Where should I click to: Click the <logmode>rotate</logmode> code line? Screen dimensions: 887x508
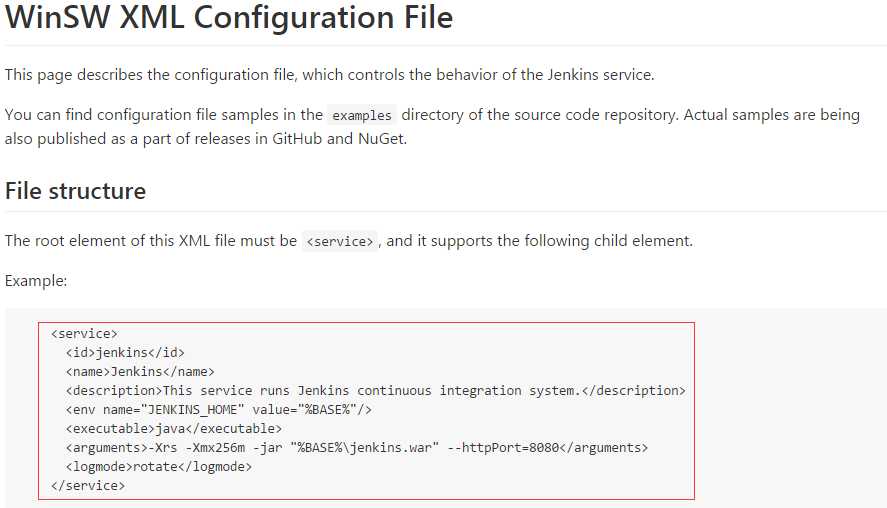159,466
